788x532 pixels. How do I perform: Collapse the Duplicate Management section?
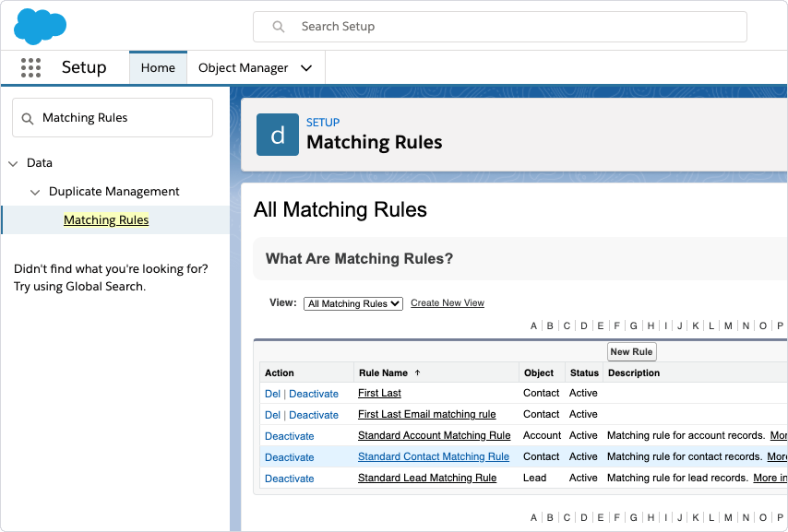point(35,191)
